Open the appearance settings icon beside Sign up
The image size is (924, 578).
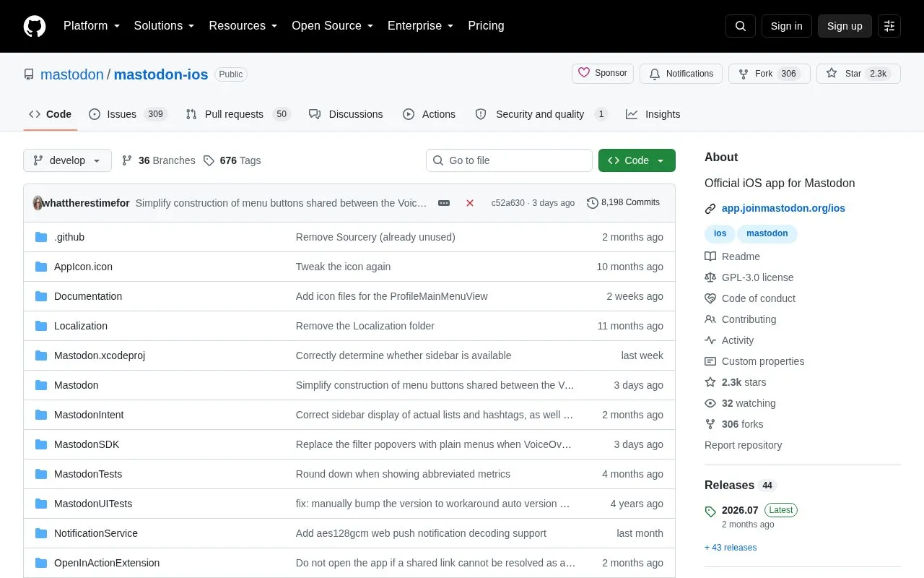pyautogui.click(x=889, y=26)
